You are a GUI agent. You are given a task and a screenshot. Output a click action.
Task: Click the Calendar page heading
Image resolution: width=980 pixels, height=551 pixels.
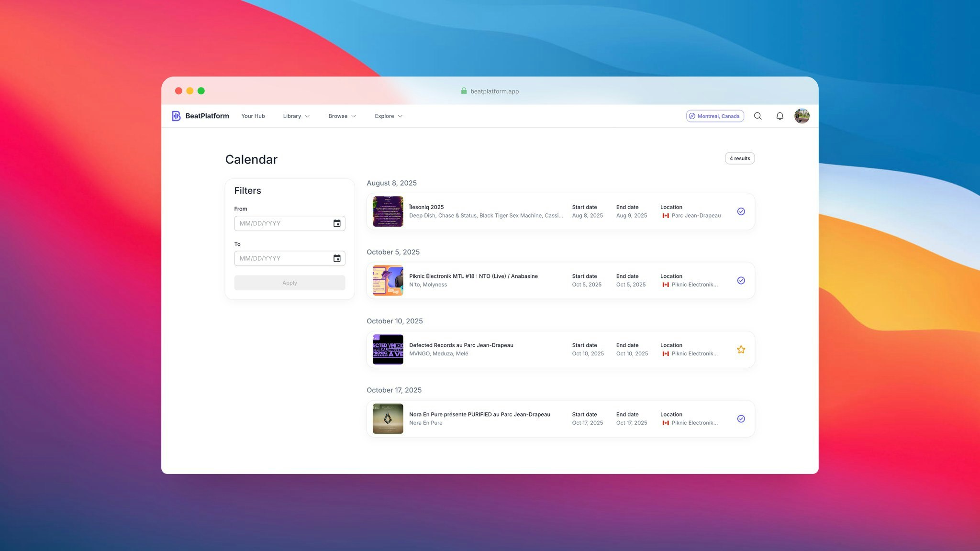tap(251, 159)
